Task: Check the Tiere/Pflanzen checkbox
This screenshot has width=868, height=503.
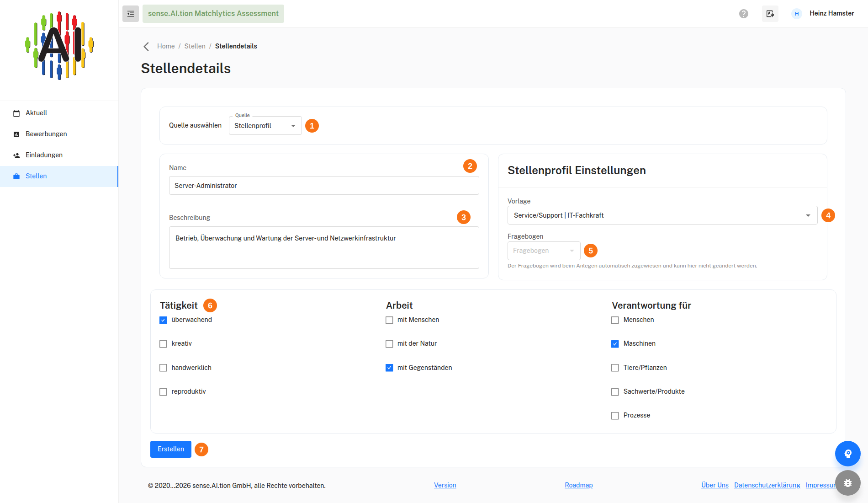Action: coord(615,368)
